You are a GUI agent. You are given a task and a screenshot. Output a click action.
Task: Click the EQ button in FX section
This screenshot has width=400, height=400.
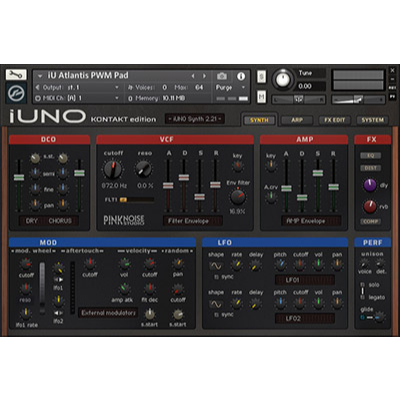pyautogui.click(x=370, y=155)
